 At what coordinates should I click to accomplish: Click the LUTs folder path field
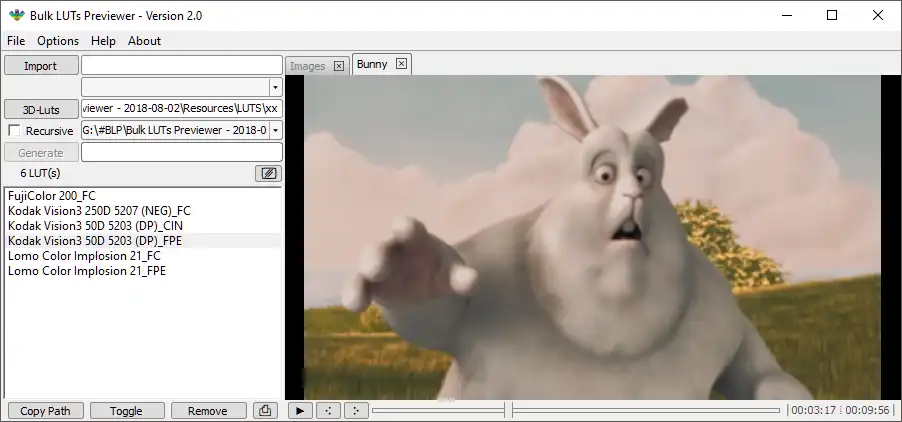182,109
